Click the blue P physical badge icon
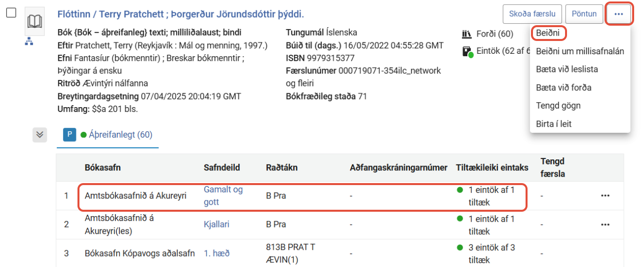 click(70, 135)
